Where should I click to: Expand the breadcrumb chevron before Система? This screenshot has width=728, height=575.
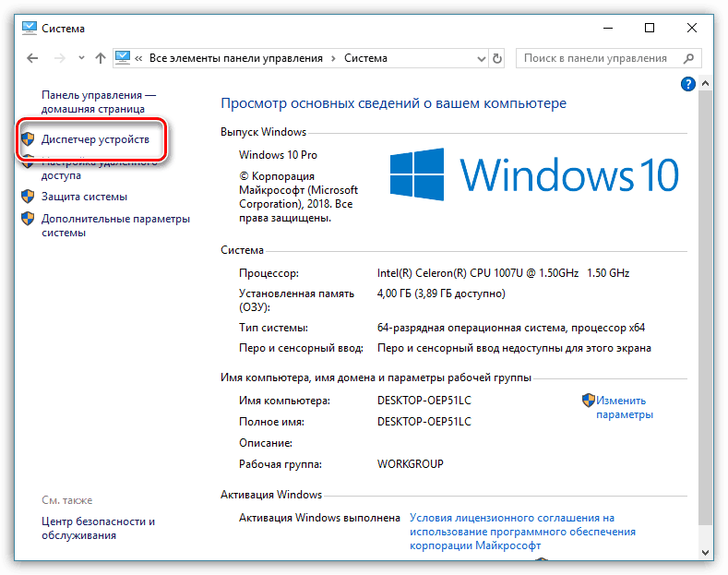[x=333, y=58]
